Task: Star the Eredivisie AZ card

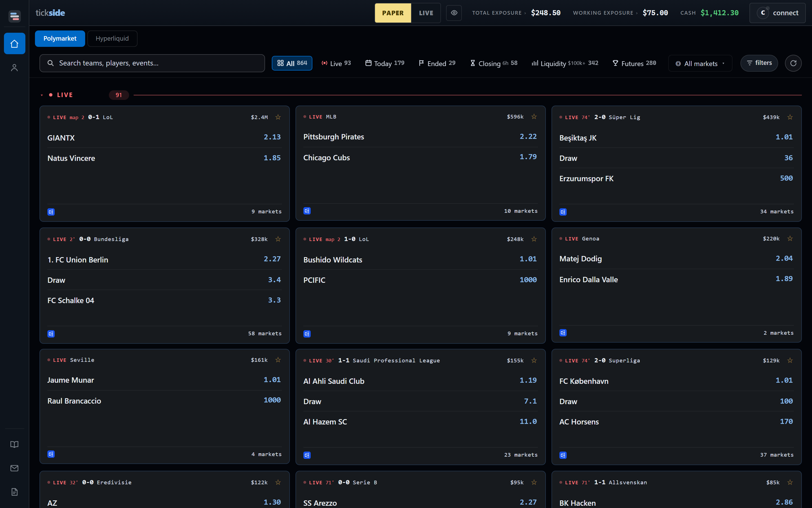Action: click(278, 482)
